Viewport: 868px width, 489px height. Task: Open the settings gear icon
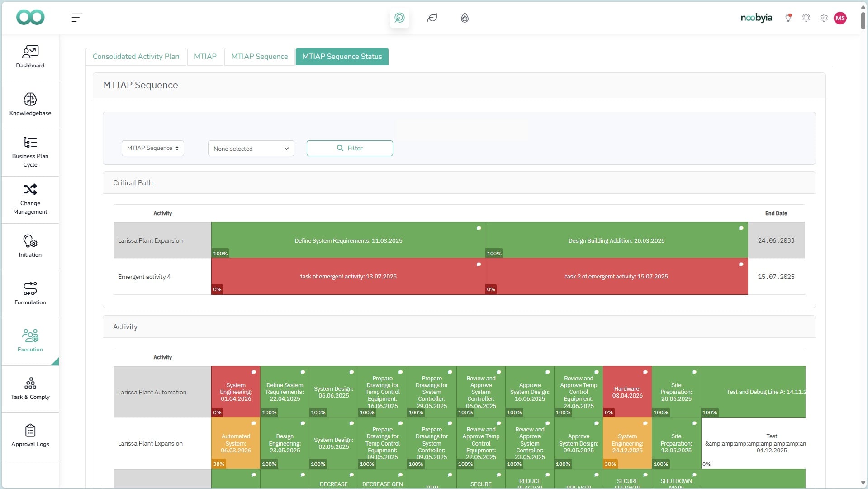[824, 18]
